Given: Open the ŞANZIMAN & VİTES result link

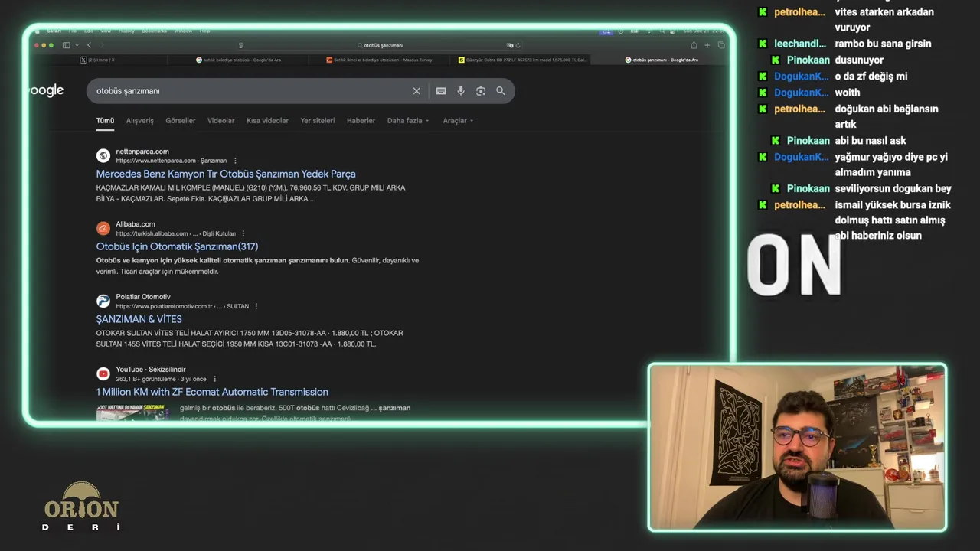Looking at the screenshot, I should pyautogui.click(x=139, y=319).
